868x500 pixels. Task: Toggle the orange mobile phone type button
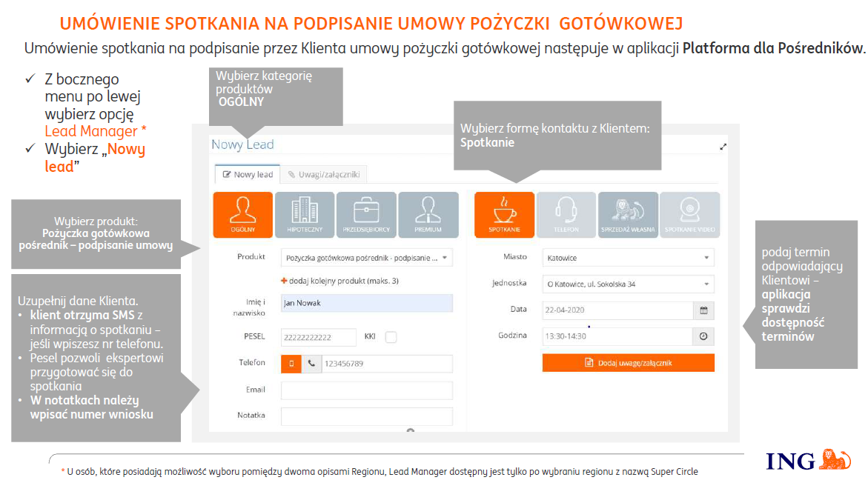(x=291, y=364)
